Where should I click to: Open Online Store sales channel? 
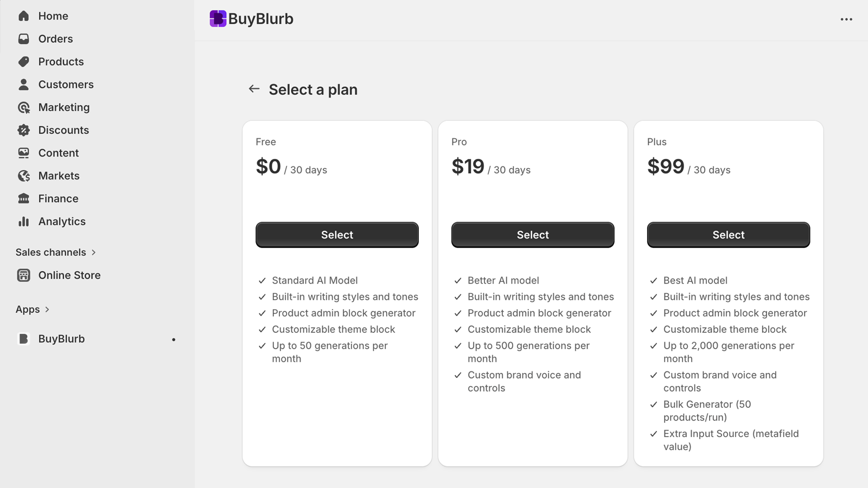[69, 275]
